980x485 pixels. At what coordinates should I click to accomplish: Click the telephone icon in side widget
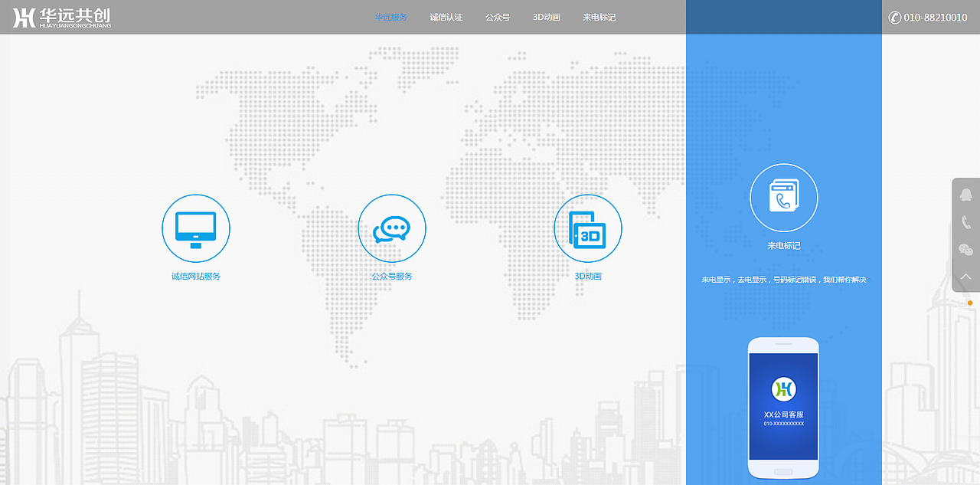click(966, 222)
